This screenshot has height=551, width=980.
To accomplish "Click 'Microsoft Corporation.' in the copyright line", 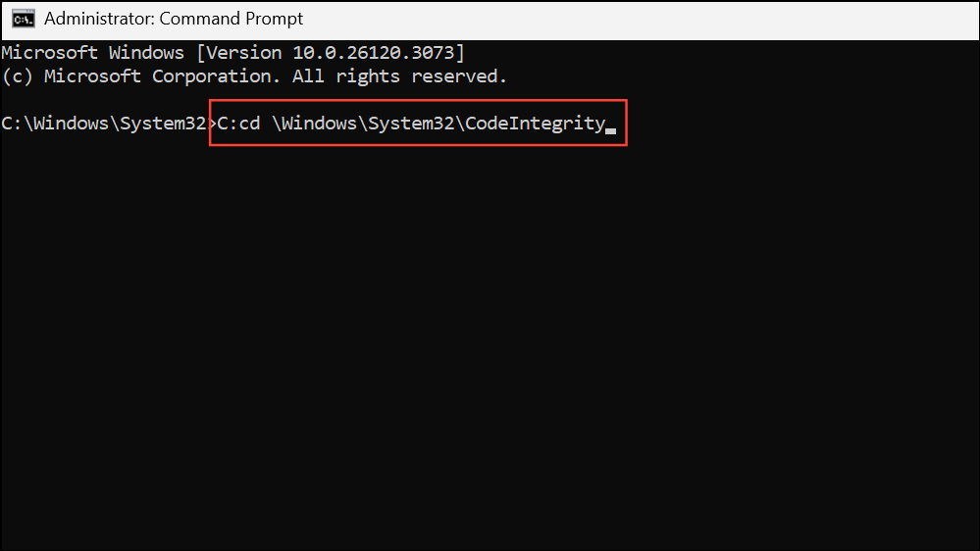I will coord(163,76).
